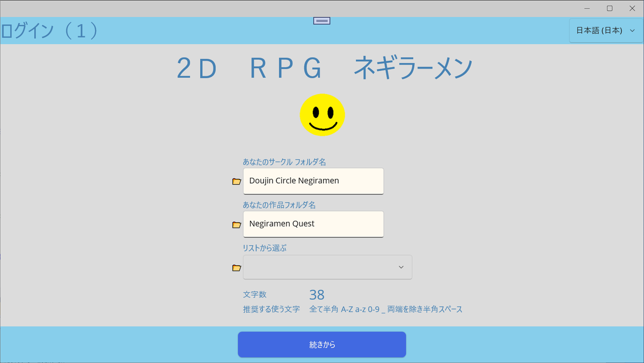Image resolution: width=644 pixels, height=363 pixels.
Task: Click the 続きから button
Action: pyautogui.click(x=322, y=345)
